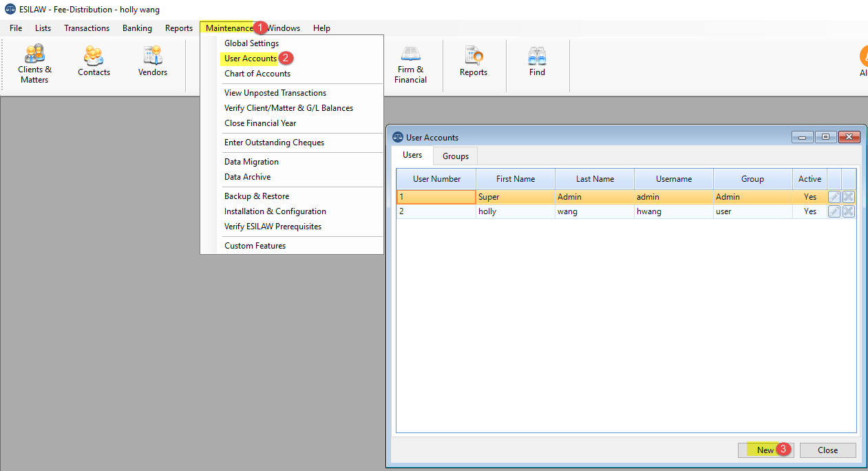Select the 'wang' last name cell

[595, 211]
